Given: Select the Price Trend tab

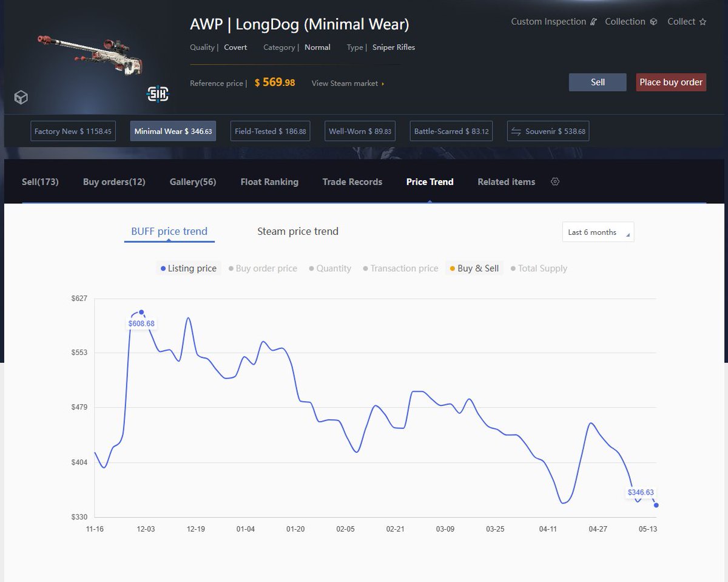Looking at the screenshot, I should (x=430, y=181).
